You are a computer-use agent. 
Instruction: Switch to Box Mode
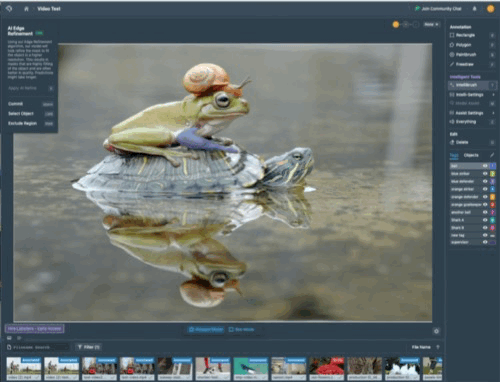point(241,330)
